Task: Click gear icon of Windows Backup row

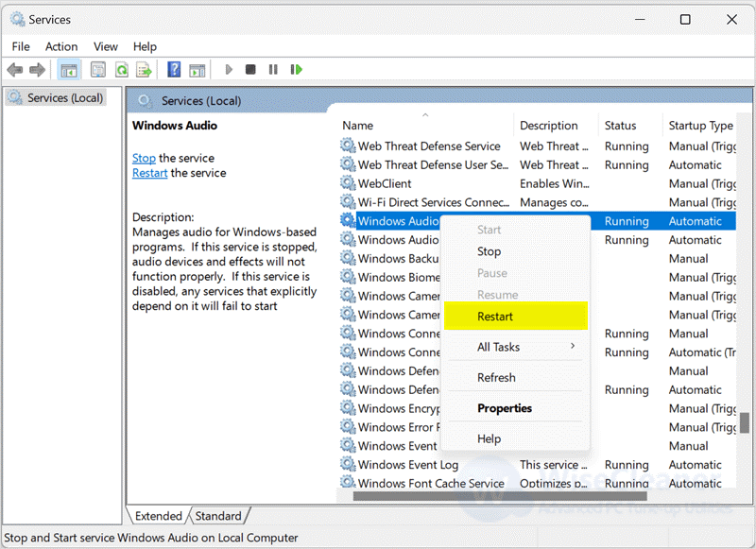Action: (x=348, y=257)
